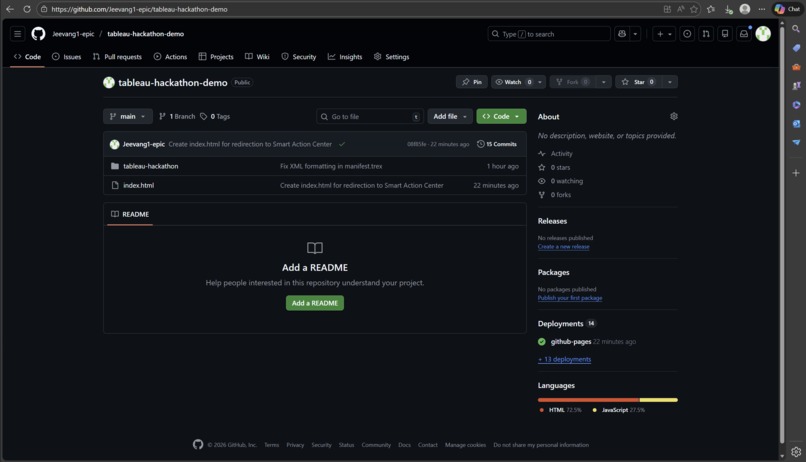The width and height of the screenshot is (806, 462).
Task: Toggle Watch on this repository
Action: 513,82
